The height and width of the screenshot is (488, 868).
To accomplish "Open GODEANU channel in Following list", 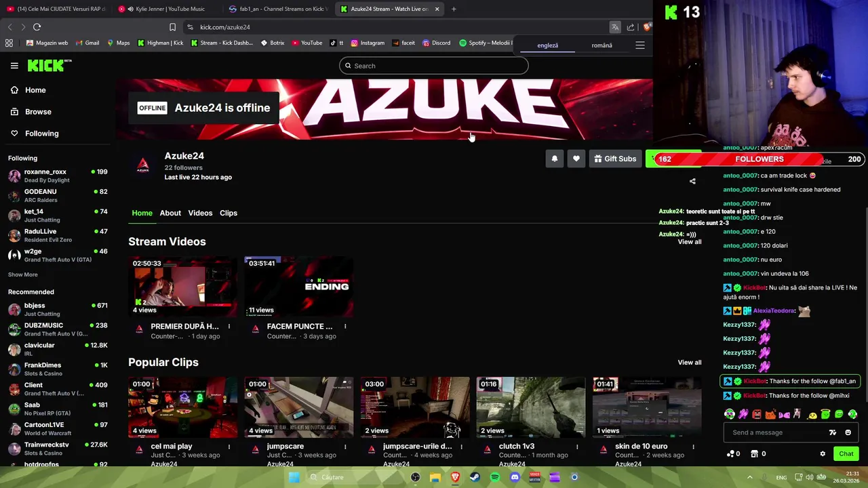I will pos(58,195).
